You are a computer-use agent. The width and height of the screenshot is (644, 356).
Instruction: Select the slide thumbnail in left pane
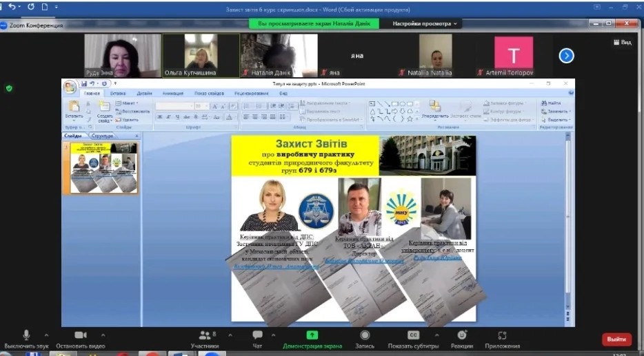click(x=104, y=168)
